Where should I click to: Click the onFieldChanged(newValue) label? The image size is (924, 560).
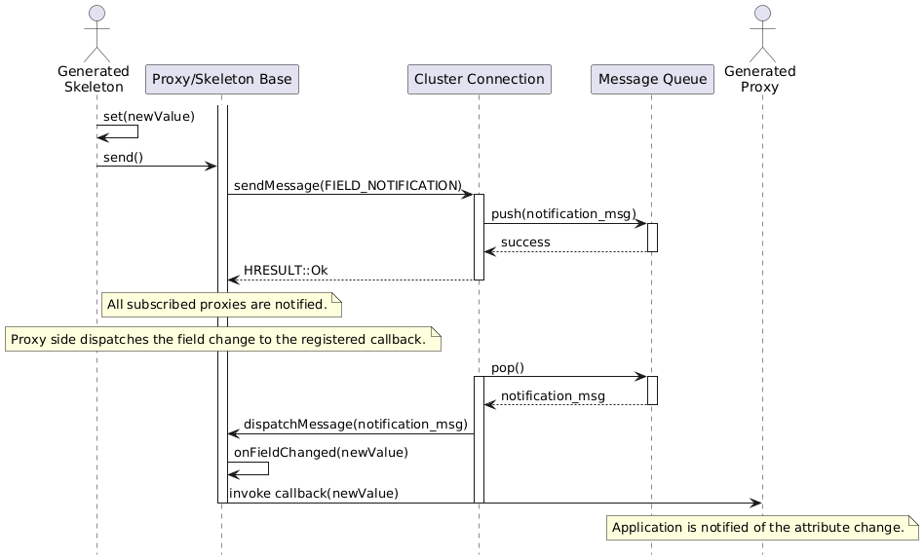[322, 453]
